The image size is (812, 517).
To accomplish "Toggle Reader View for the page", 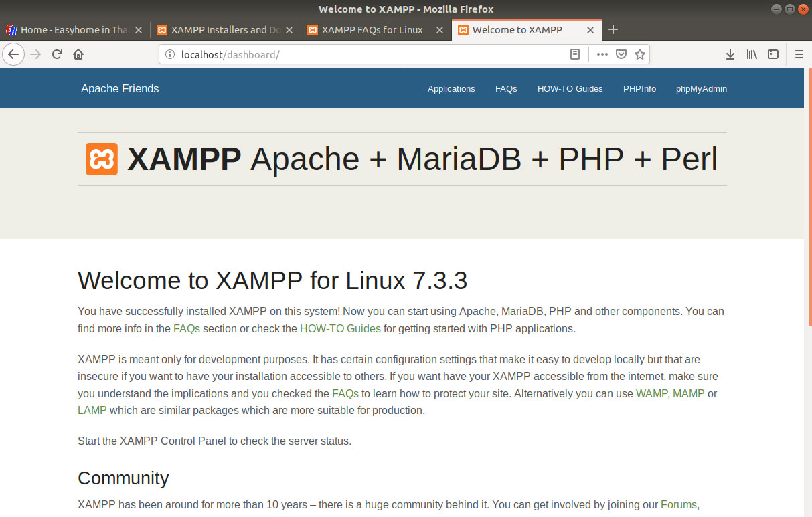I will pyautogui.click(x=574, y=54).
